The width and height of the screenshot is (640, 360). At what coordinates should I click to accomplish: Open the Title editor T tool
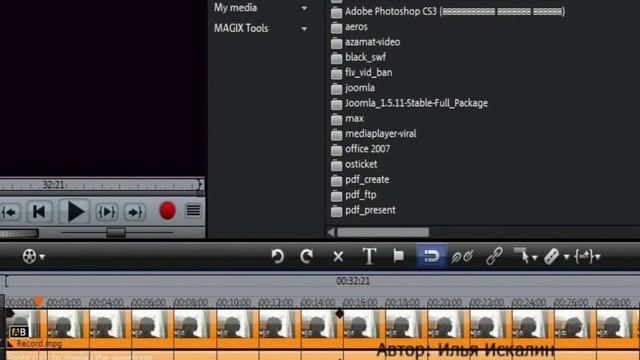coord(369,256)
